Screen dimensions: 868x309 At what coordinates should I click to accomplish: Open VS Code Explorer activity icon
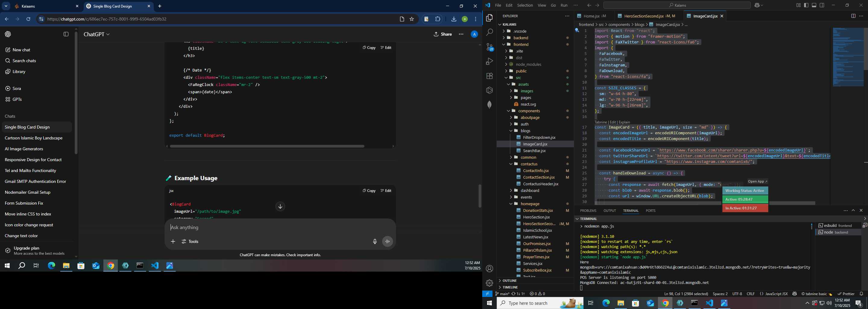point(489,18)
